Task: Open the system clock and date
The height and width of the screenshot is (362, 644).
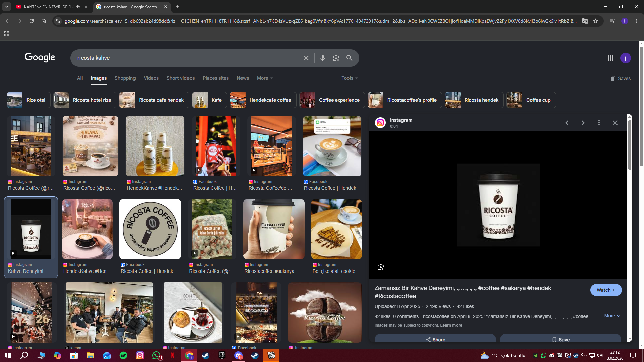Action: [x=615, y=355]
